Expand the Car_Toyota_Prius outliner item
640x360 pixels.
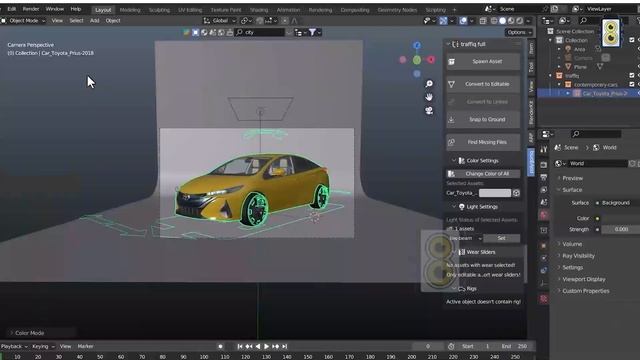pos(567,93)
